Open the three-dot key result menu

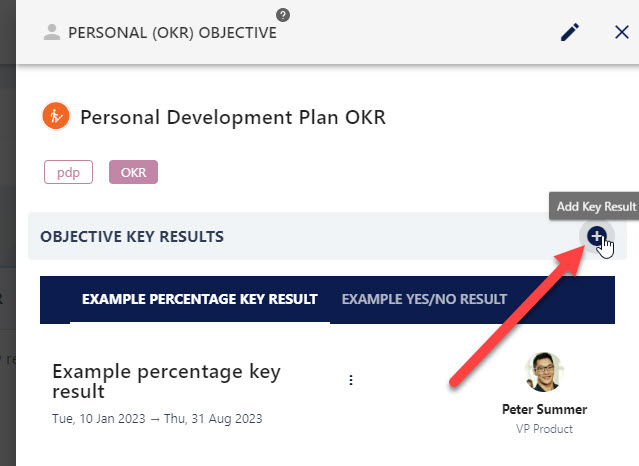tap(351, 380)
